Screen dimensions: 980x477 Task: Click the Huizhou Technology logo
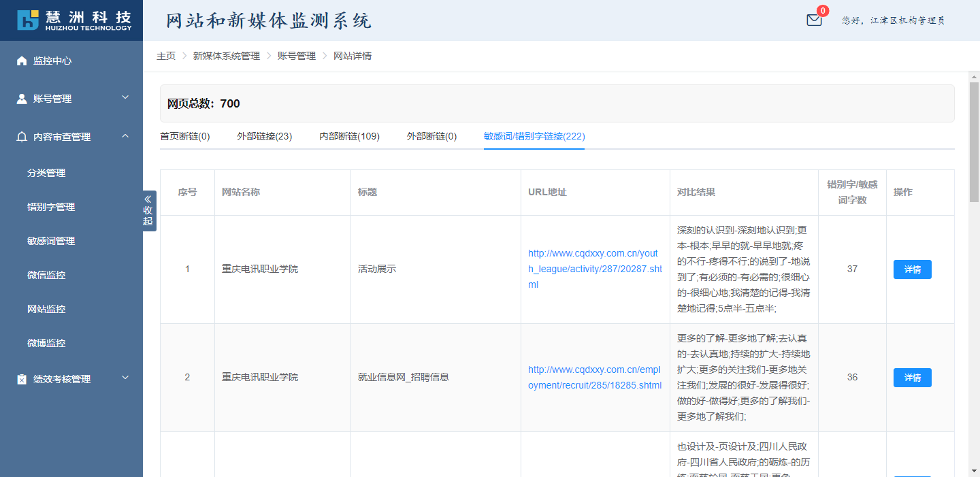point(74,20)
